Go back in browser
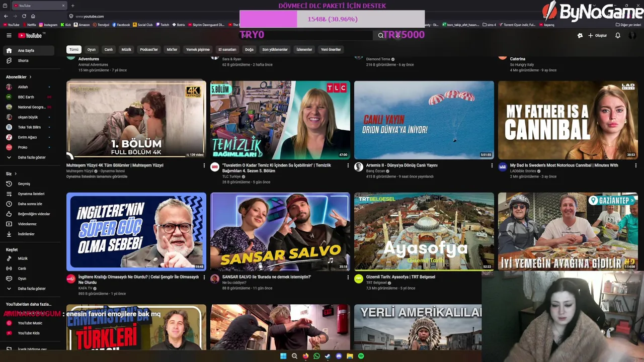 click(x=6, y=16)
